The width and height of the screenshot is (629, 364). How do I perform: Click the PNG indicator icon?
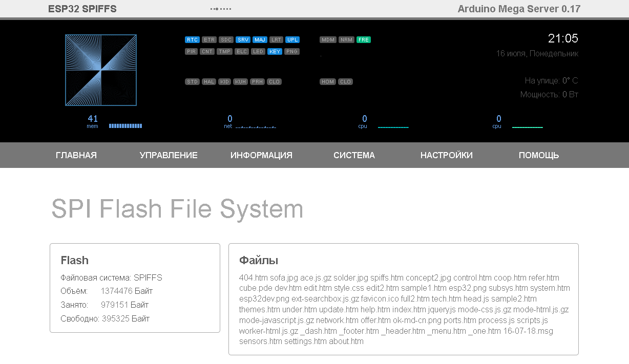pyautogui.click(x=291, y=51)
